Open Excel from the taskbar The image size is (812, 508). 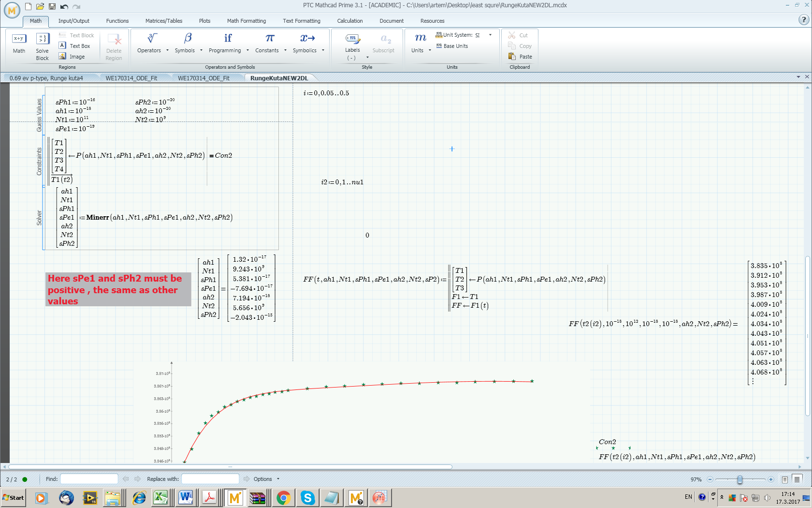(161, 497)
